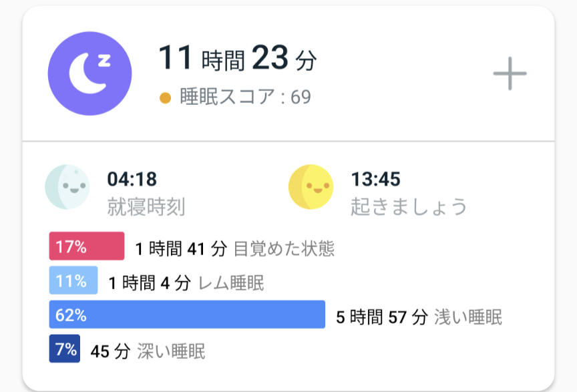
Task: Tap the 浅い睡眠 label
Action: (x=468, y=317)
